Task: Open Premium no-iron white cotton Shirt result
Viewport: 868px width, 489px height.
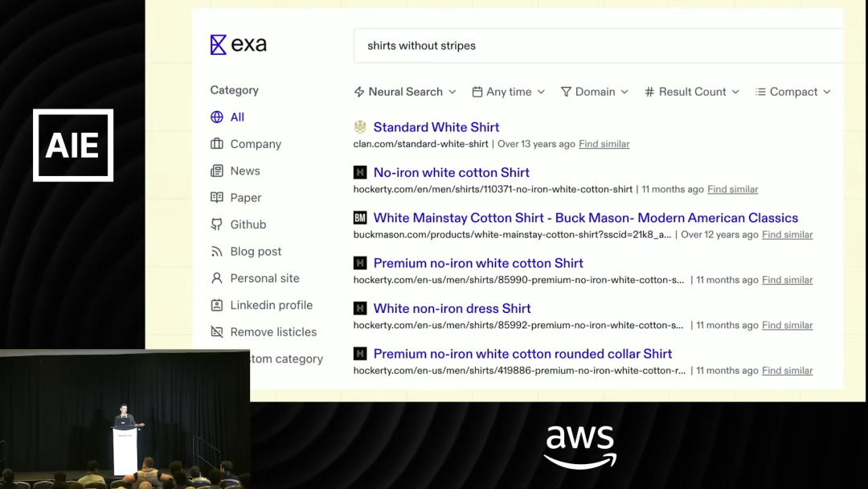Action: pyautogui.click(x=478, y=263)
